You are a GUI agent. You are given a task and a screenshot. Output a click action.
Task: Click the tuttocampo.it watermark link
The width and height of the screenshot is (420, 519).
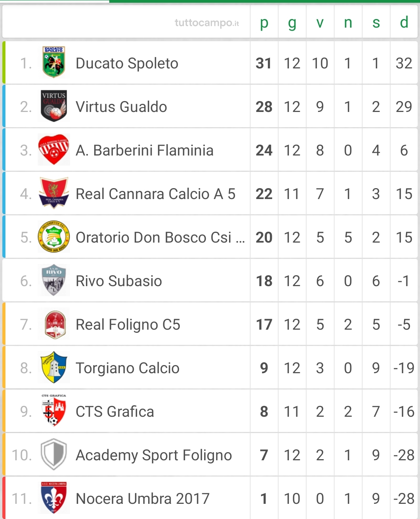click(207, 23)
